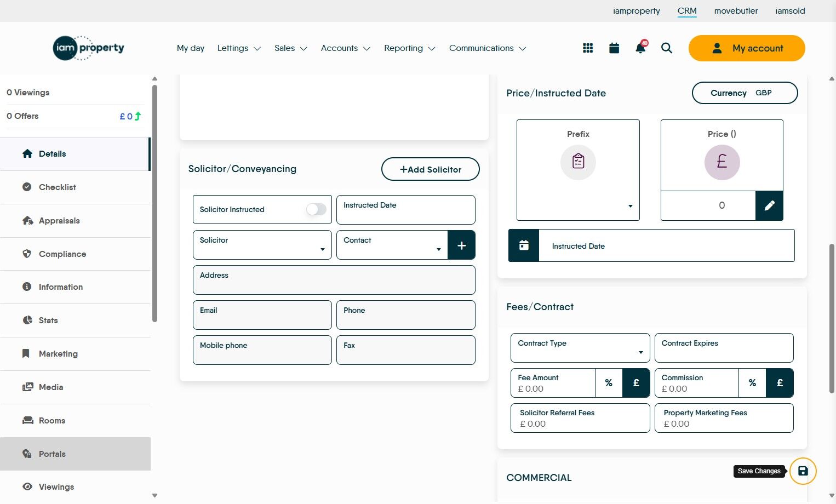
Task: Open the Solicitor dropdown
Action: [262, 245]
